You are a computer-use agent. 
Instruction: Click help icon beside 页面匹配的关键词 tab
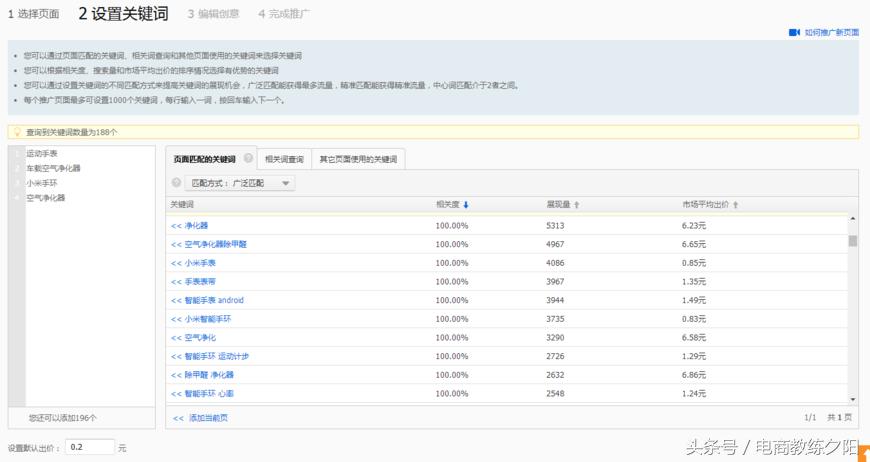click(248, 158)
